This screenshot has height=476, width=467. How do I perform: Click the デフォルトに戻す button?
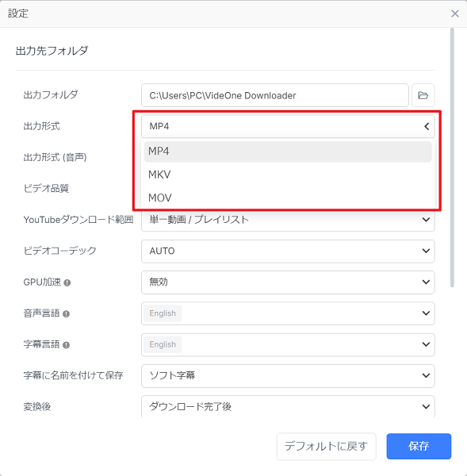(326, 446)
